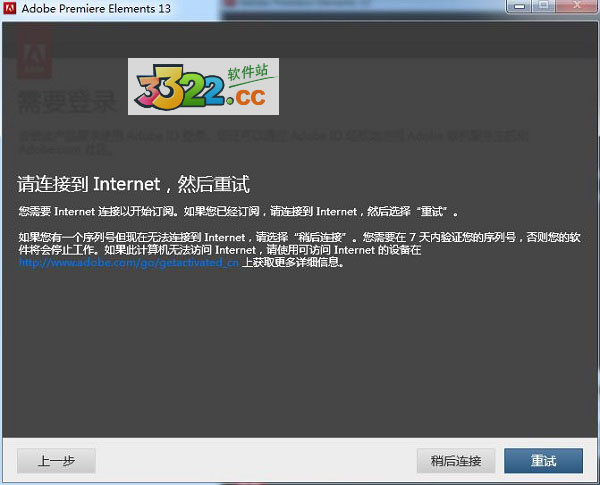Minimize the Premiere Elements 13 window
This screenshot has height=485, width=600.
519,6
